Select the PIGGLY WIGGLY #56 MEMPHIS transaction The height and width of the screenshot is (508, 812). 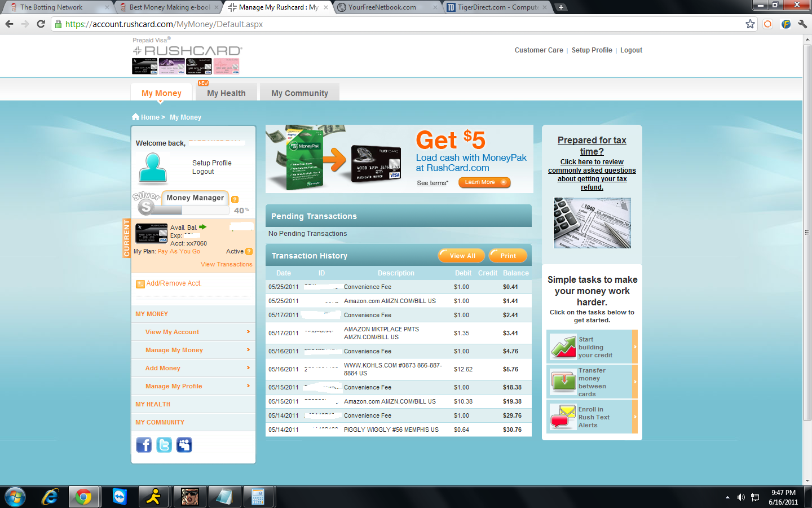399,430
